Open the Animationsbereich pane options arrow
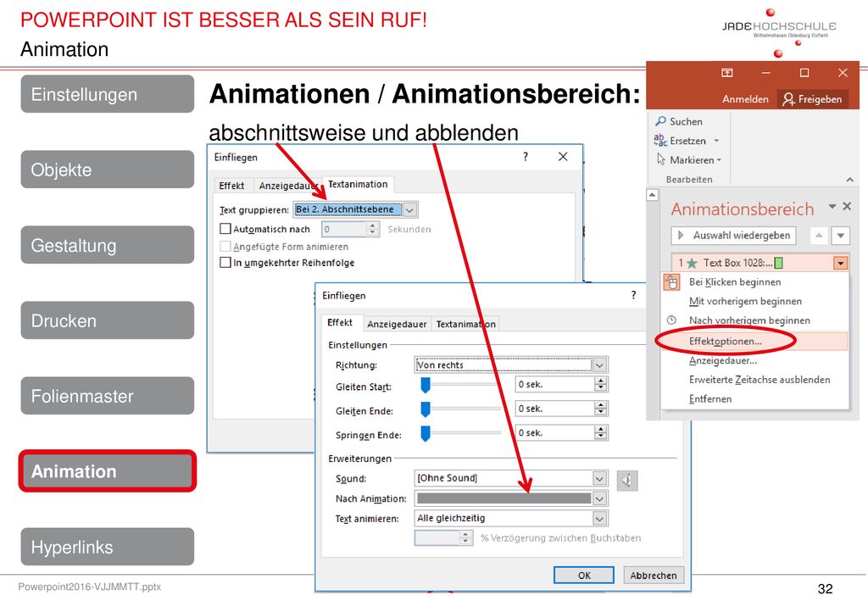The width and height of the screenshot is (868, 601). (x=832, y=207)
